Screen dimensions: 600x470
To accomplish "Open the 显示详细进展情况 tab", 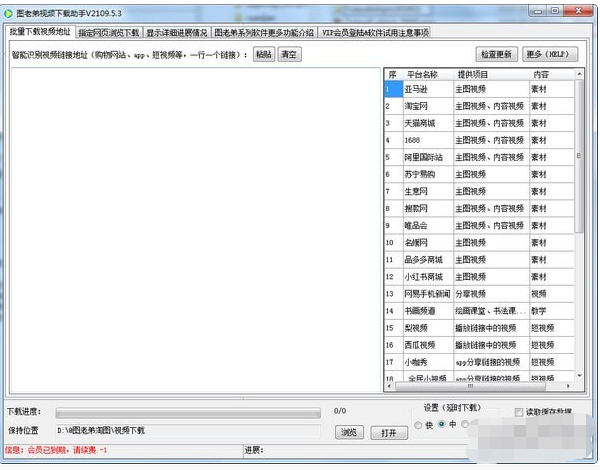I will click(177, 33).
